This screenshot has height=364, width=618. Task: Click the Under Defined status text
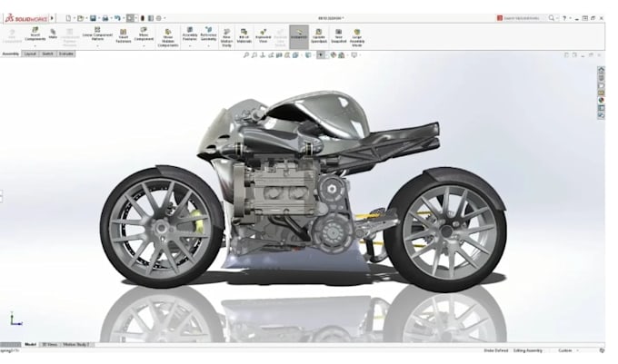(496, 350)
